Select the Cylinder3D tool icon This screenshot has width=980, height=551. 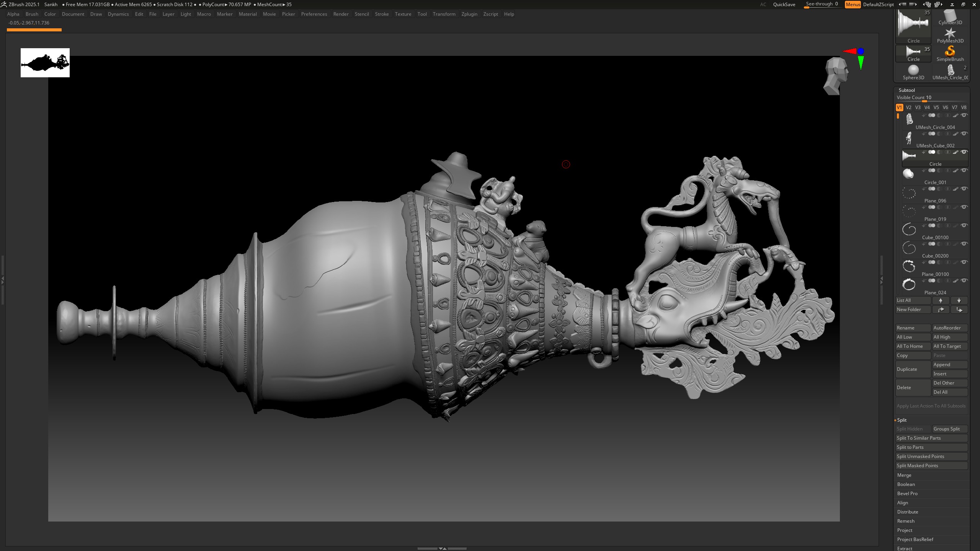pos(950,17)
